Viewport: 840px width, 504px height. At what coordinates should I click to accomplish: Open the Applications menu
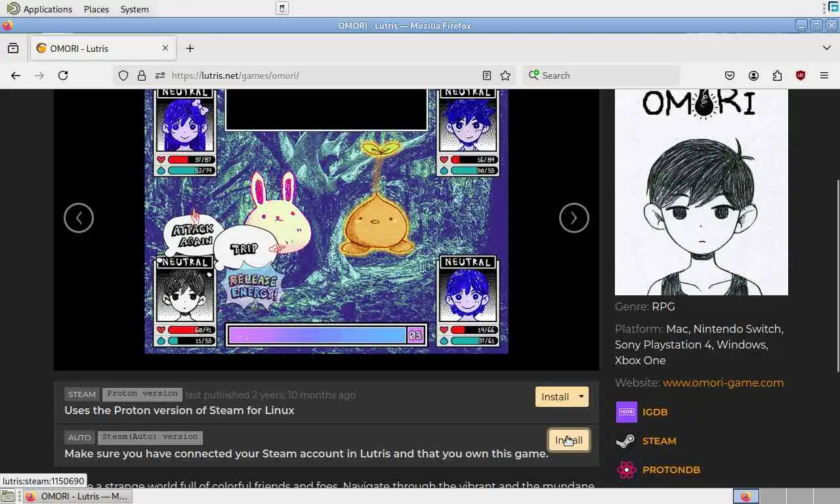pyautogui.click(x=40, y=9)
